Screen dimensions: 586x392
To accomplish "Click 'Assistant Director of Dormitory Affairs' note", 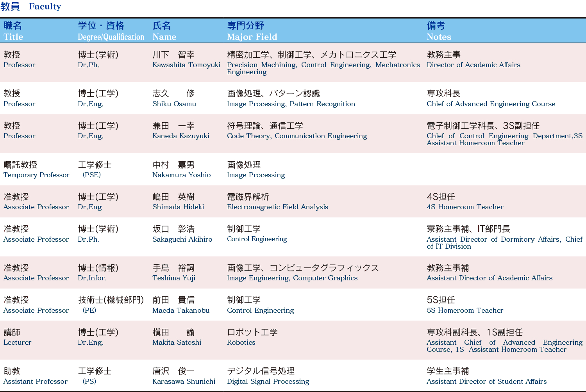I will coord(494,239).
